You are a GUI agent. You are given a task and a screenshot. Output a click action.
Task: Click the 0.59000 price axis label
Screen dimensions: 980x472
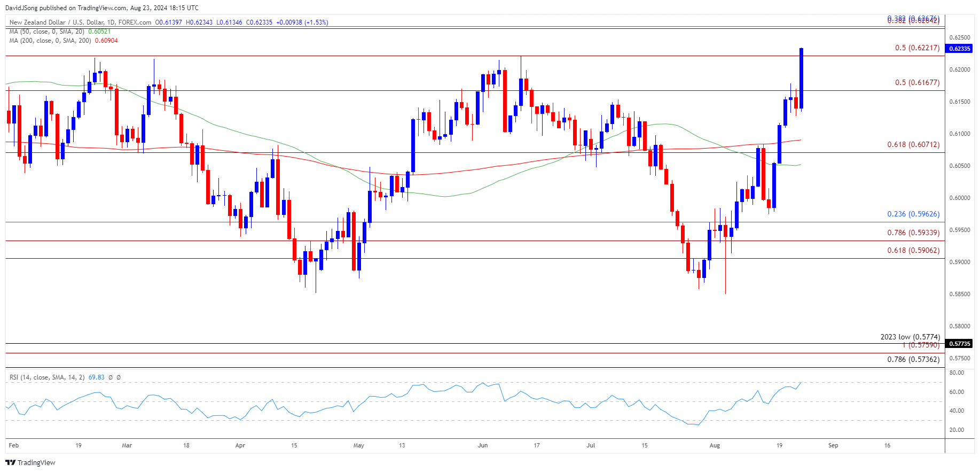point(960,262)
